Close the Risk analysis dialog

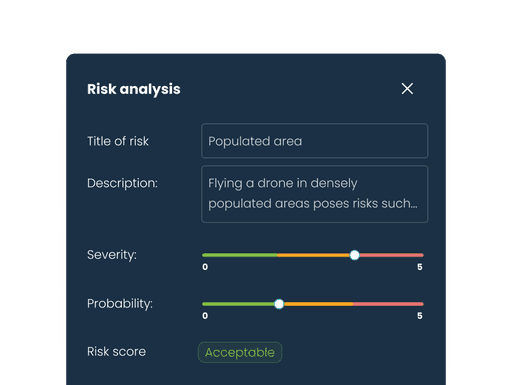click(x=407, y=89)
